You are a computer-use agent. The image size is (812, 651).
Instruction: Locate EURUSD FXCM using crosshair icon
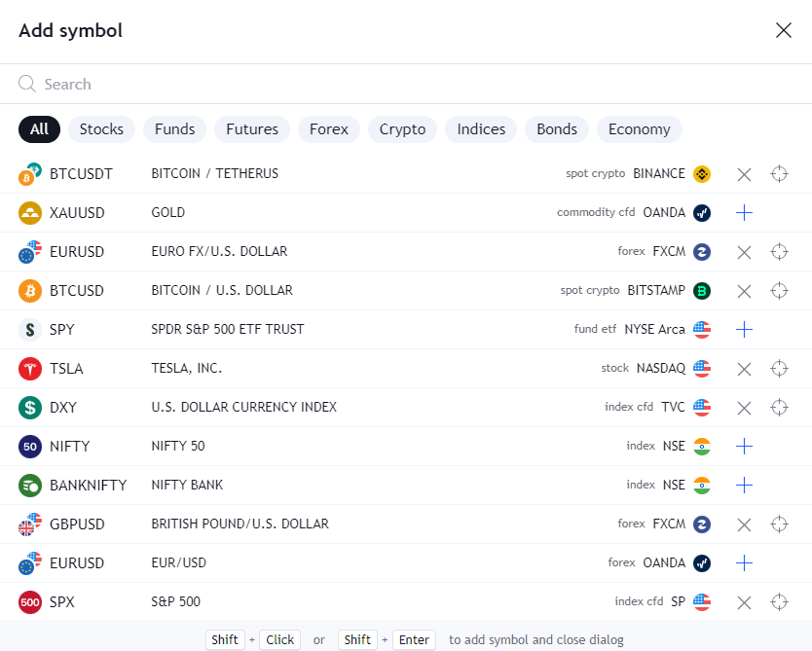779,252
